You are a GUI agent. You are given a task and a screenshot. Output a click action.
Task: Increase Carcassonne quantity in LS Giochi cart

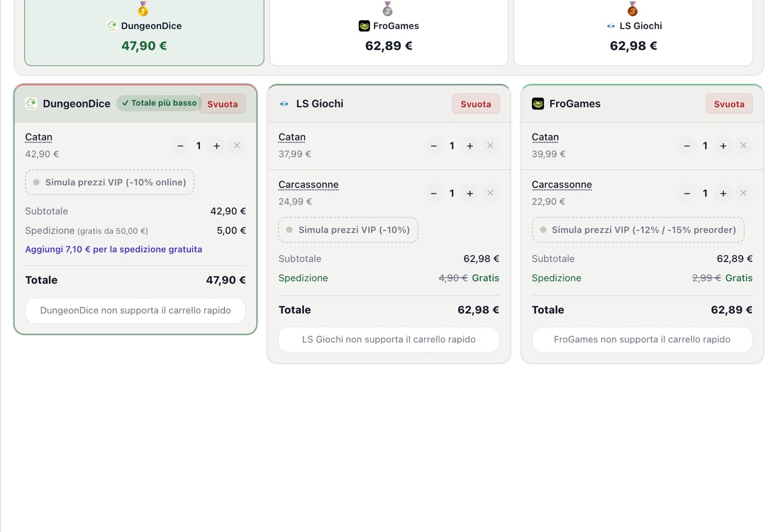tap(470, 193)
